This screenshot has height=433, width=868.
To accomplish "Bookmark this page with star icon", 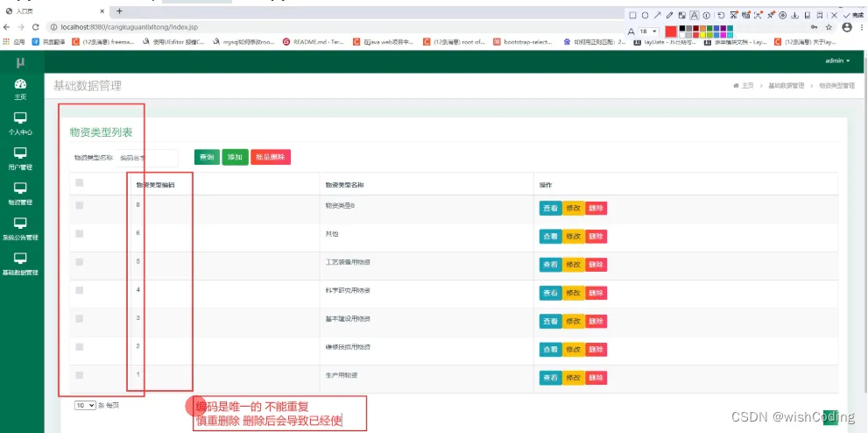I will point(829,26).
